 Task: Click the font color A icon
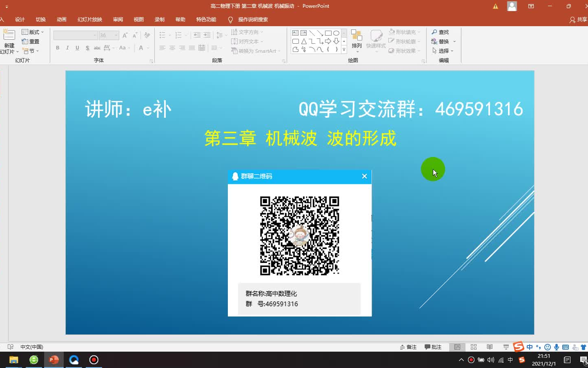(141, 48)
